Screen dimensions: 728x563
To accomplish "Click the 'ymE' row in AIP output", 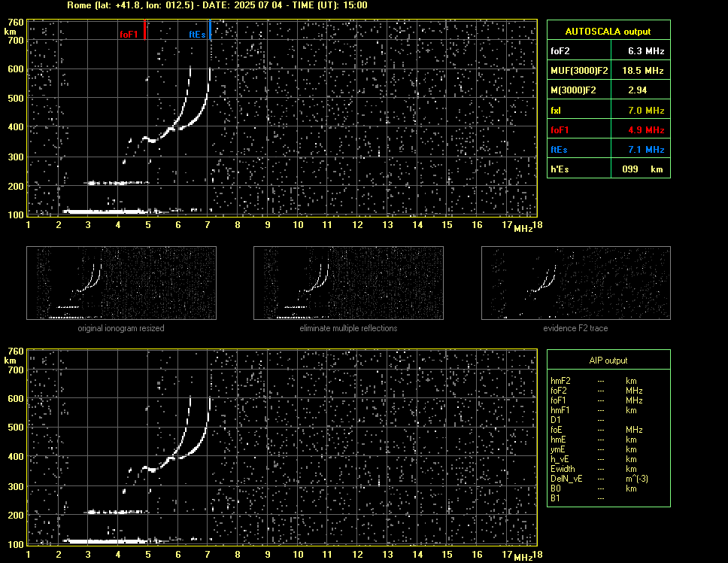I will tap(593, 449).
